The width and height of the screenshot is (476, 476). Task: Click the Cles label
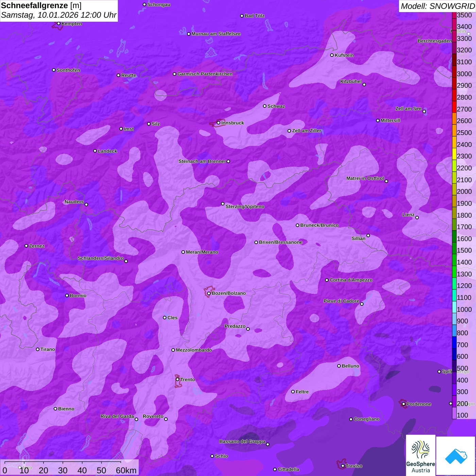pos(172,318)
